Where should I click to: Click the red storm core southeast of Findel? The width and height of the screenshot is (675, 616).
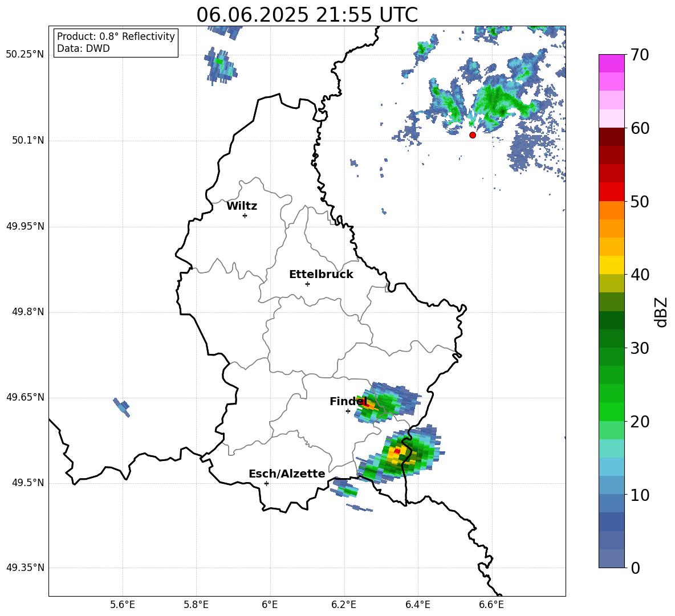pyautogui.click(x=397, y=451)
